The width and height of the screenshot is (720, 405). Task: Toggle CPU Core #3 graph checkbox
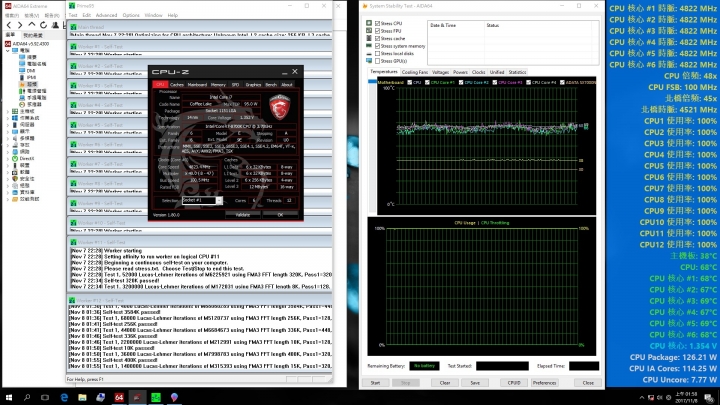point(495,82)
